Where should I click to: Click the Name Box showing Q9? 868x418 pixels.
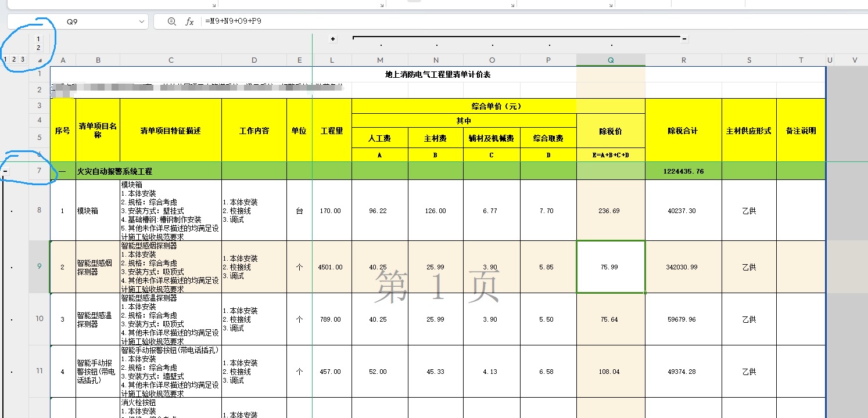[x=72, y=21]
